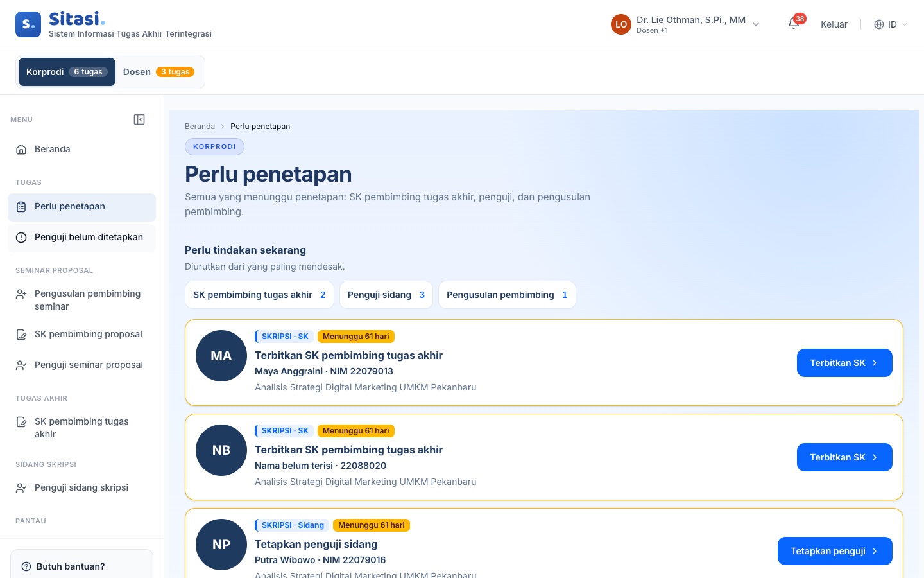Click the Penguji sidang skripsi icon

tap(21, 488)
